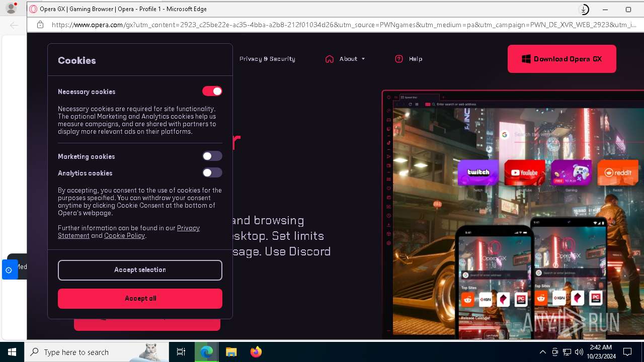644x362 pixels.
Task: Click the Help question mark icon
Action: click(399, 59)
